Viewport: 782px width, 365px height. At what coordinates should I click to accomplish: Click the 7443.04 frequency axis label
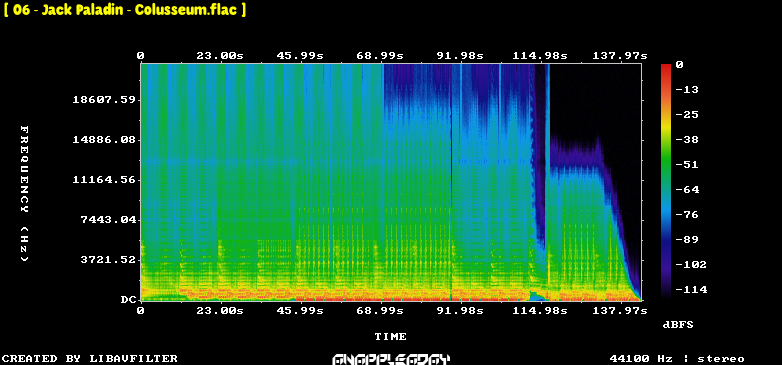point(107,219)
